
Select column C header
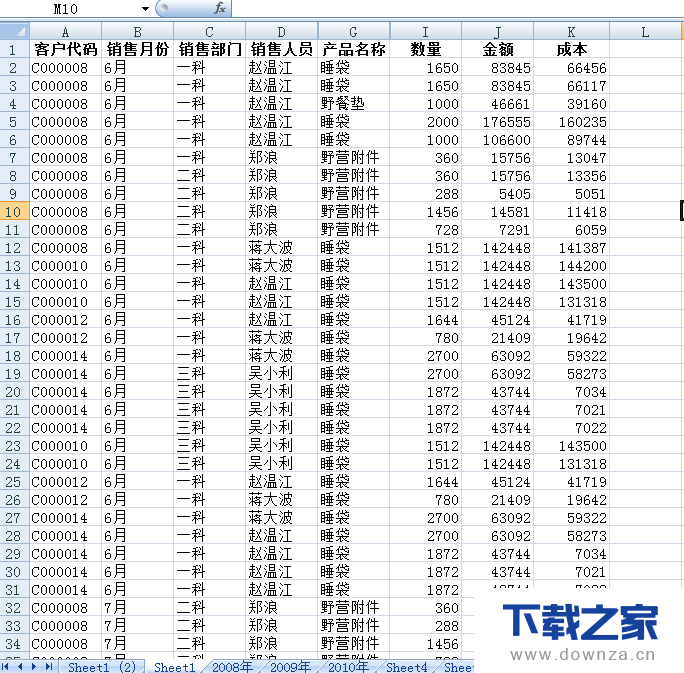click(209, 31)
